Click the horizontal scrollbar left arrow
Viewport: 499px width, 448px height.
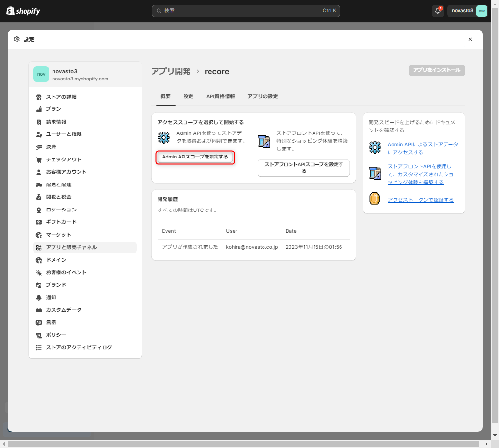point(4,444)
